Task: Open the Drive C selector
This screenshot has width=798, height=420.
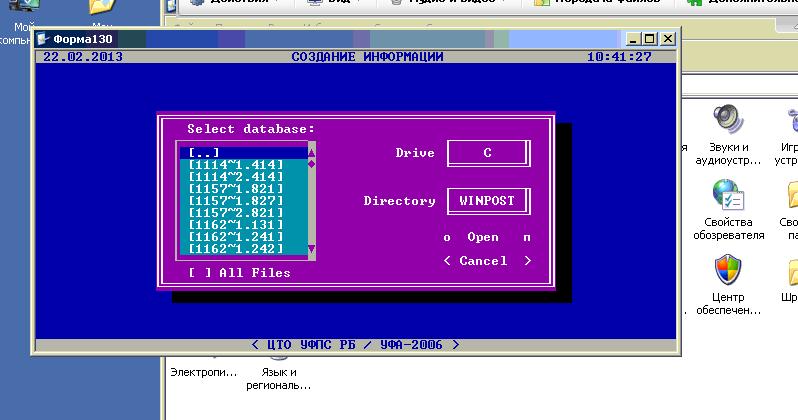Action: tap(488, 153)
